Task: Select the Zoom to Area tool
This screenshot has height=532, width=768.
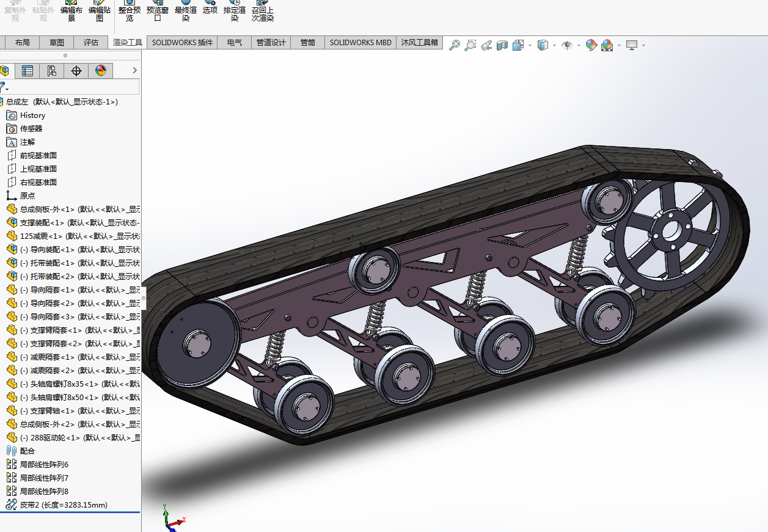Action: (x=470, y=45)
